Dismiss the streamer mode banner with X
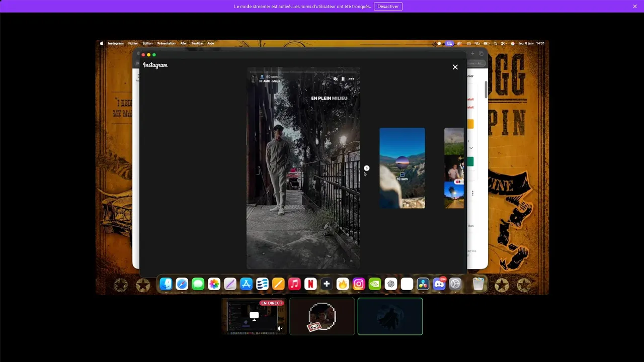644x362 pixels. pyautogui.click(x=635, y=7)
